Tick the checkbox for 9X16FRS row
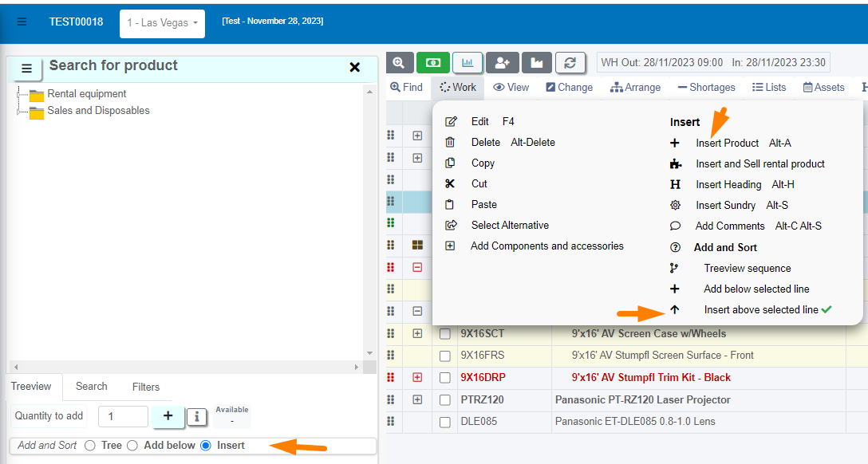This screenshot has width=868, height=464. pyautogui.click(x=445, y=356)
